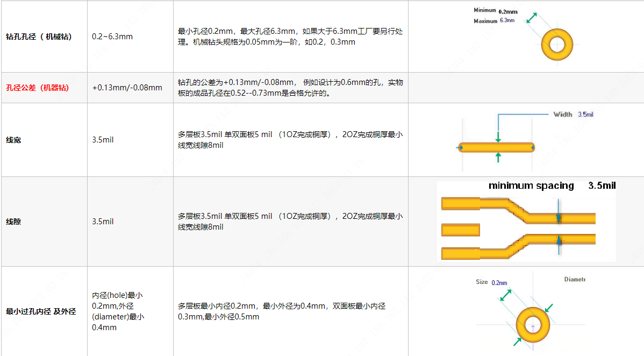Click the orange trace in the Width diagram
The image size is (644, 356).
(x=496, y=147)
